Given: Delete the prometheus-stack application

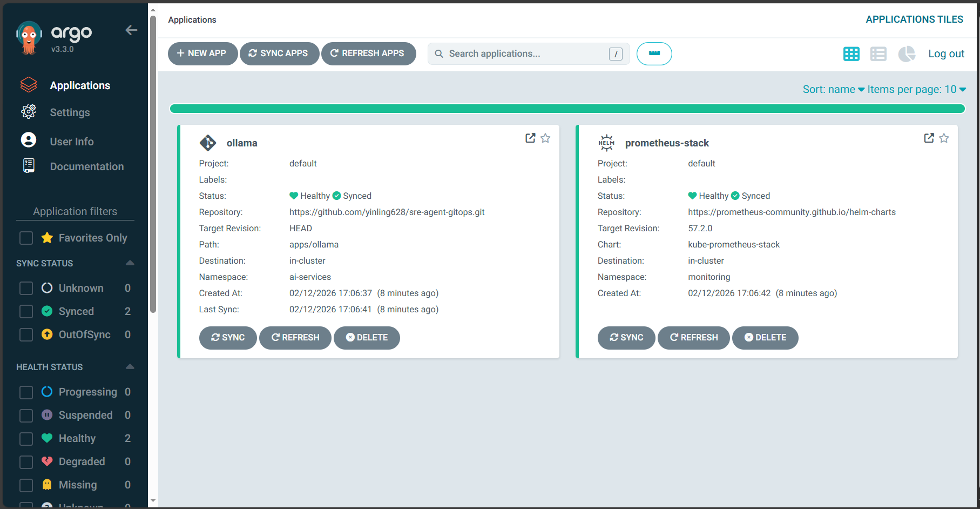Looking at the screenshot, I should point(765,338).
